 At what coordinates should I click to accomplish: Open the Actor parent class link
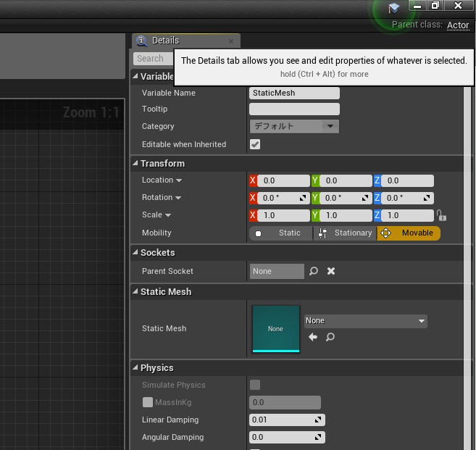[458, 25]
